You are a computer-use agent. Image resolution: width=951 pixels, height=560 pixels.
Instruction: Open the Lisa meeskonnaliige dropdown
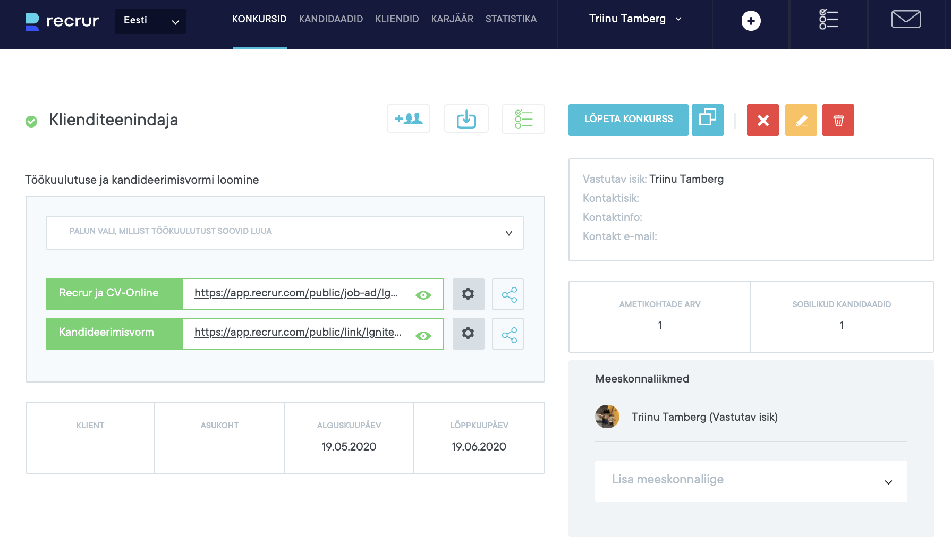tap(751, 481)
